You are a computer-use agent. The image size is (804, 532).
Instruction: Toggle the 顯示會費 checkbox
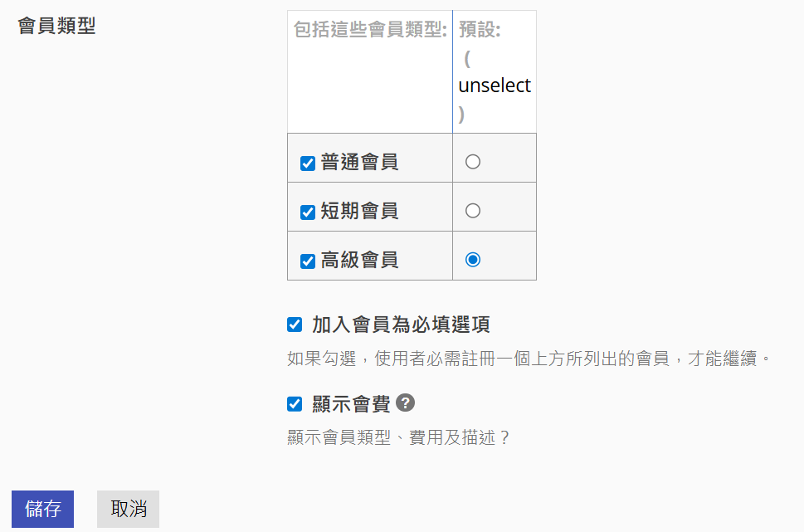point(295,403)
